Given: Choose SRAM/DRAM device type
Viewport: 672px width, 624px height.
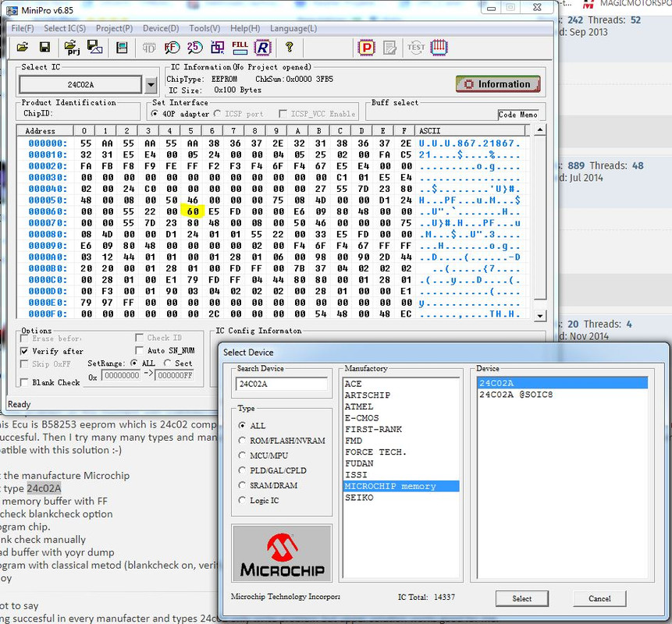Looking at the screenshot, I should pos(242,485).
